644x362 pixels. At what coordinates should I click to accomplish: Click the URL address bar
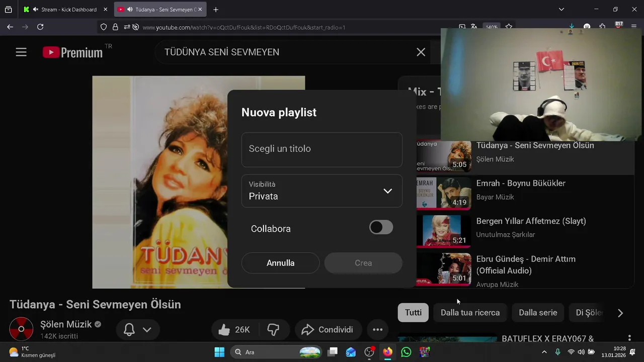coord(297,27)
